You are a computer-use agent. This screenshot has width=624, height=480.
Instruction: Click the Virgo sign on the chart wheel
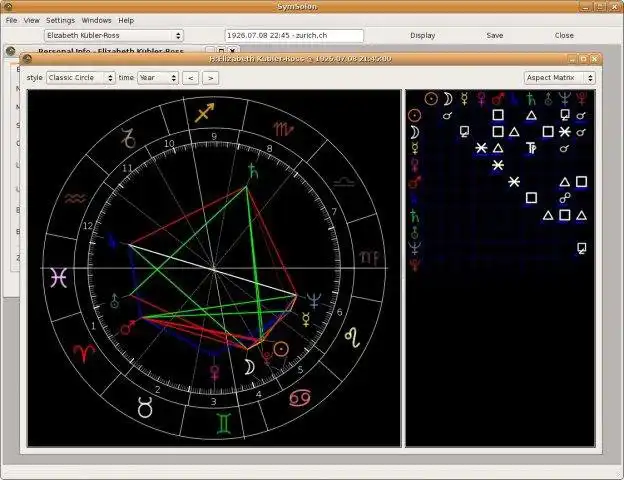[x=370, y=258]
